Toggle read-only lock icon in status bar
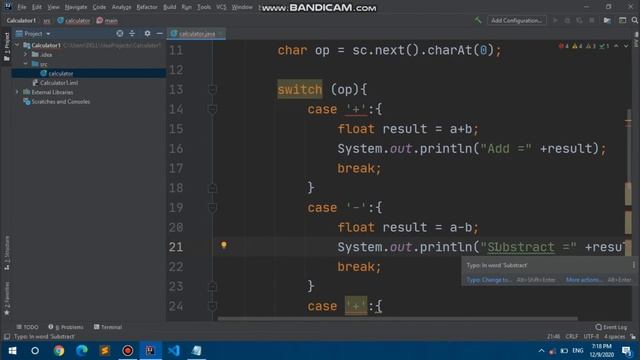Image resolution: width=640 pixels, height=360 pixels. pos(633,337)
